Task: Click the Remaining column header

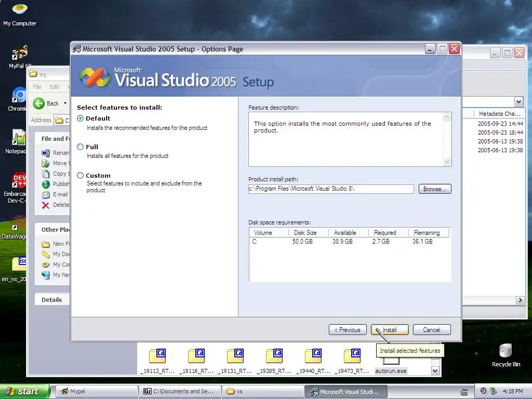Action: click(428, 233)
